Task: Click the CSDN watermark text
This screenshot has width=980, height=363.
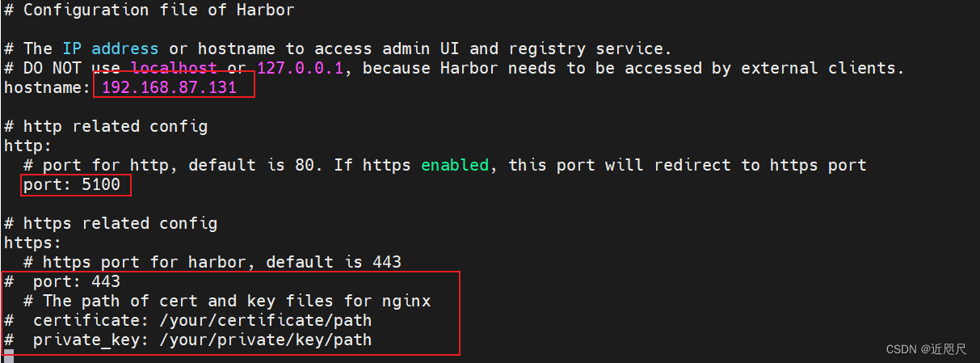Action: pyautogui.click(x=926, y=349)
